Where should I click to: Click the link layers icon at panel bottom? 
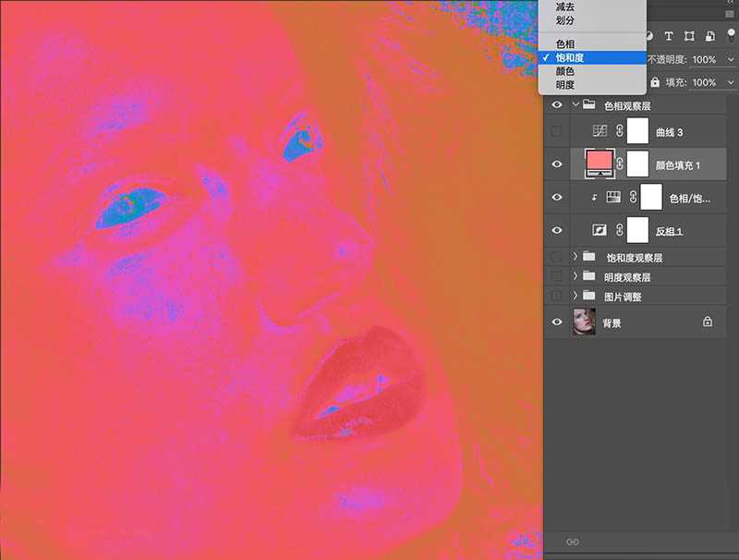point(573,542)
